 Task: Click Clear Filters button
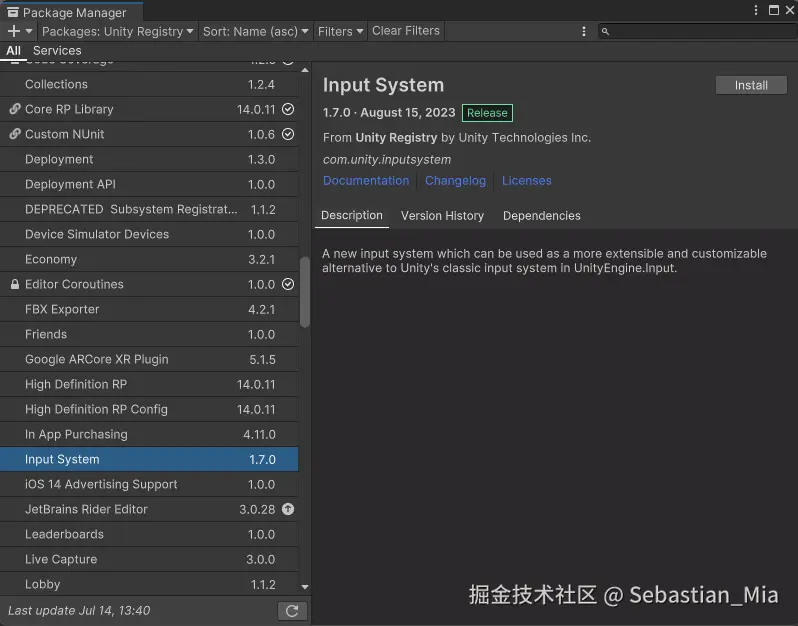coord(406,31)
